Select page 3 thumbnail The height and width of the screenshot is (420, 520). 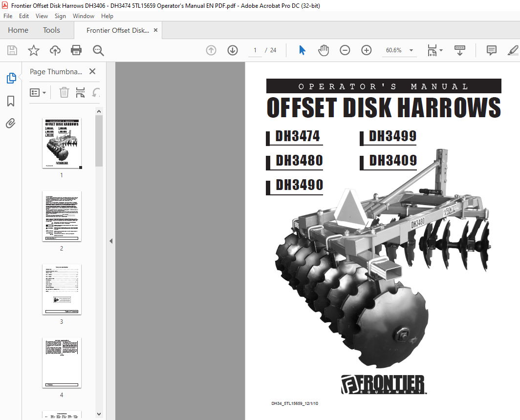click(62, 290)
